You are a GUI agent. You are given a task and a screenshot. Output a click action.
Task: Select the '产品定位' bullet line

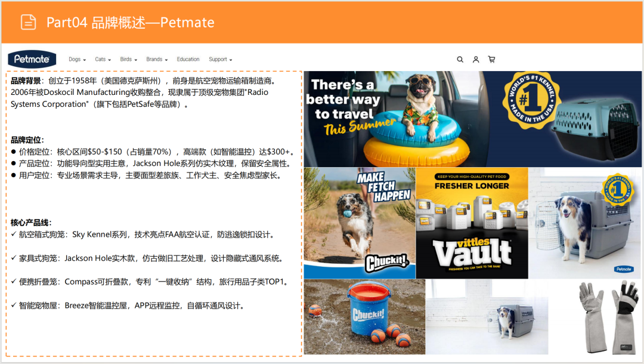coord(152,164)
